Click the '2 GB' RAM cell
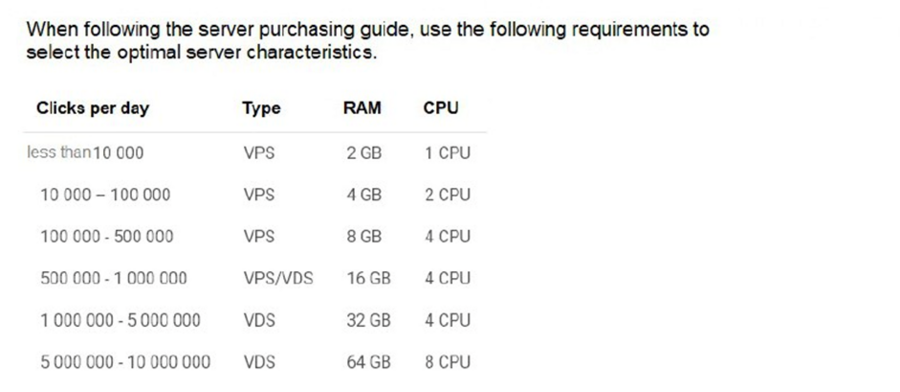The image size is (900, 392). click(x=364, y=153)
